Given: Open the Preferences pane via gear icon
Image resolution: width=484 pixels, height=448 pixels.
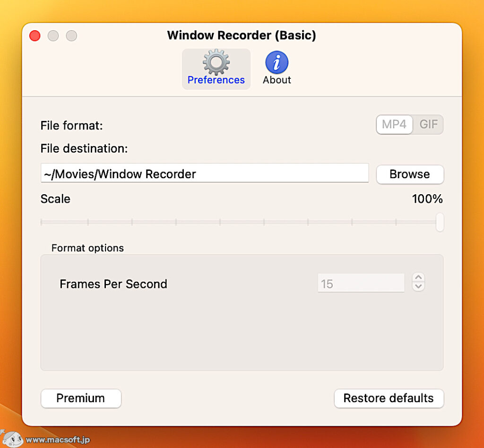Looking at the screenshot, I should [x=216, y=62].
